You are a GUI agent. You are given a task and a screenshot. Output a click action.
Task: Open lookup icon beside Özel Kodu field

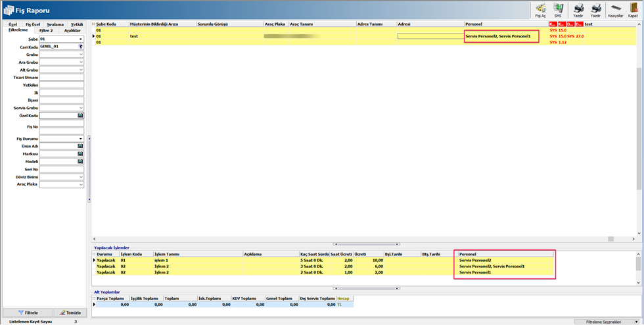81,115
